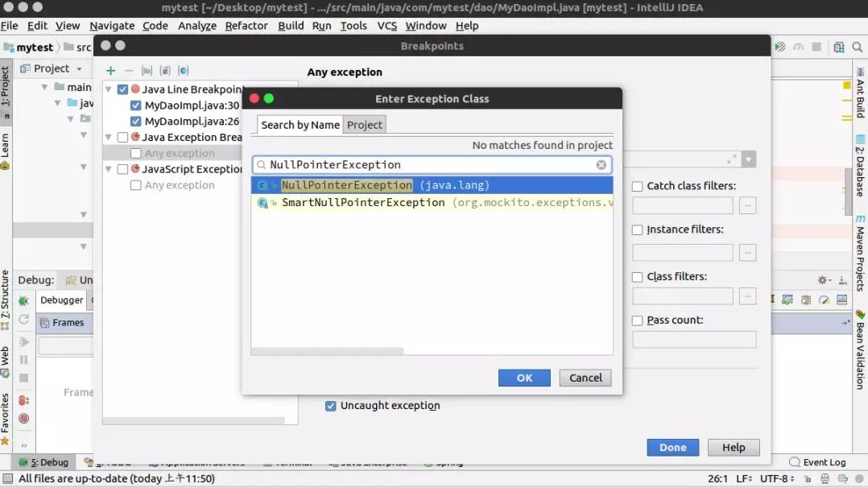The height and width of the screenshot is (488, 868).
Task: Collapse the Java Exception Breakpoints group
Action: click(x=109, y=137)
